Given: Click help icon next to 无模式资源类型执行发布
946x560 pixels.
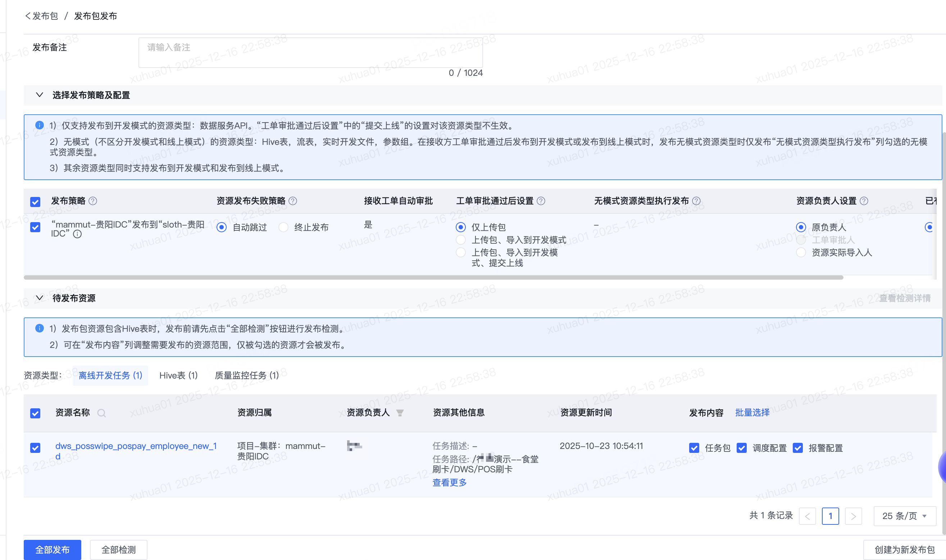Looking at the screenshot, I should pos(696,201).
